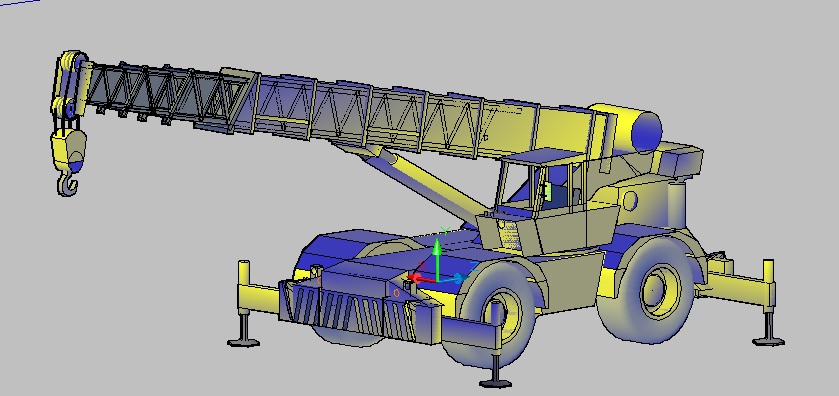Select the yellow hook block above the hook
Screen dimensions: 839x396
tap(68, 150)
